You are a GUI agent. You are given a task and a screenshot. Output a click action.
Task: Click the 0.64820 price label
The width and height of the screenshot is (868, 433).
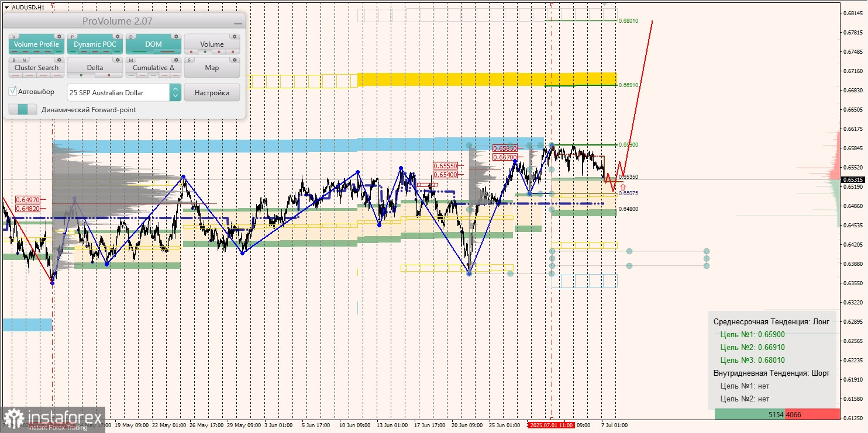[28, 208]
